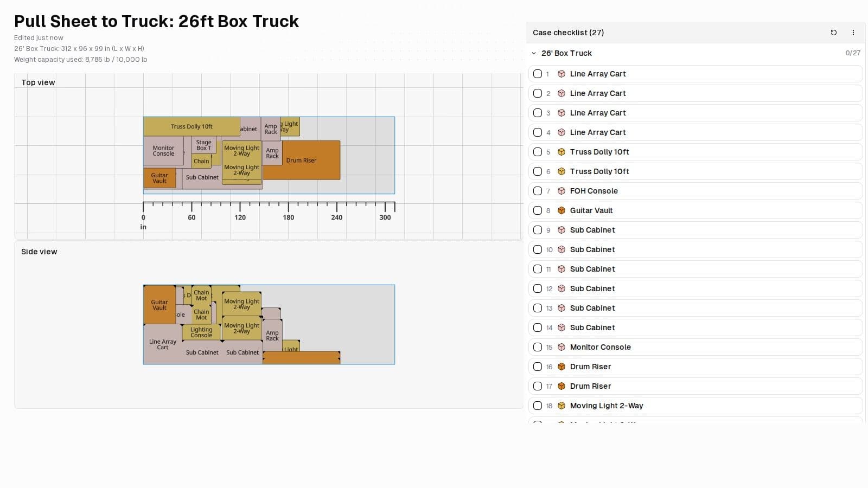The height and width of the screenshot is (488, 868).
Task: Click the Monitor Console box icon
Action: point(561,347)
